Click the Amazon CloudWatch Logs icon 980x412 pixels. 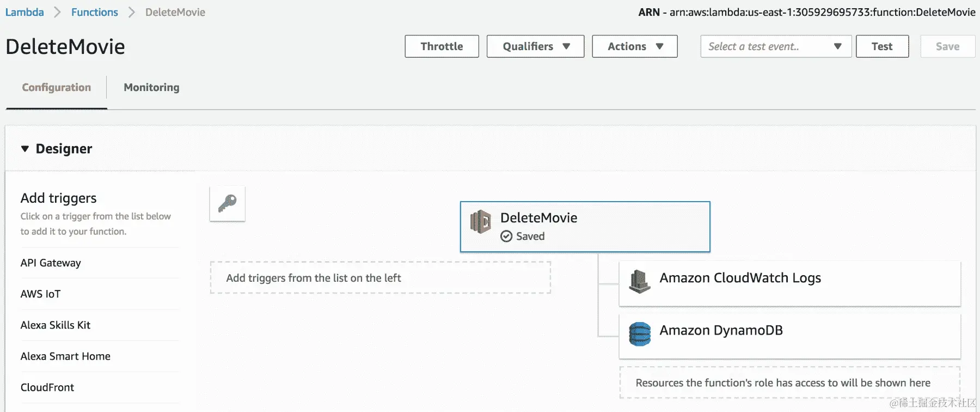[x=639, y=281]
